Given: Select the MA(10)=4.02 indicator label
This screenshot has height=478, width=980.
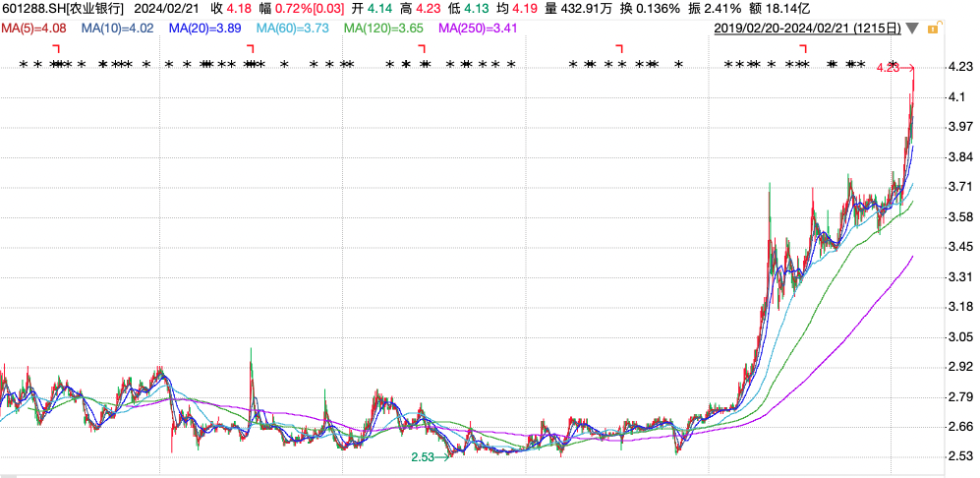Looking at the screenshot, I should coord(118,29).
